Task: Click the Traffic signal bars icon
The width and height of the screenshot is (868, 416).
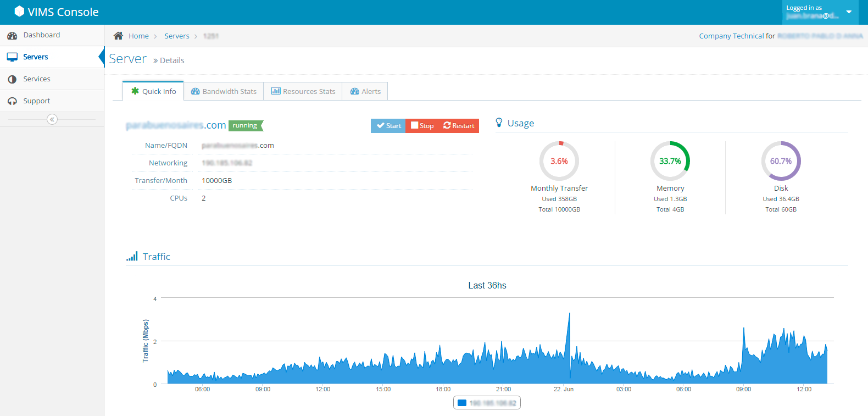Action: 132,256
